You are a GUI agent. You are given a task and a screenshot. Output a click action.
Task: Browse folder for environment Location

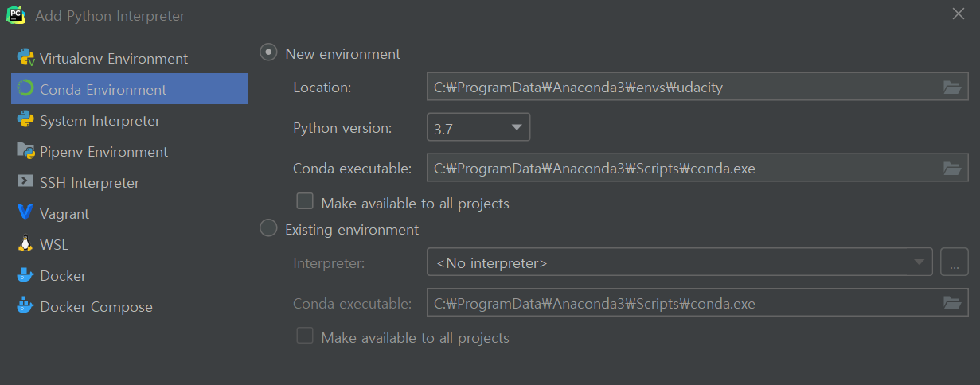click(952, 87)
